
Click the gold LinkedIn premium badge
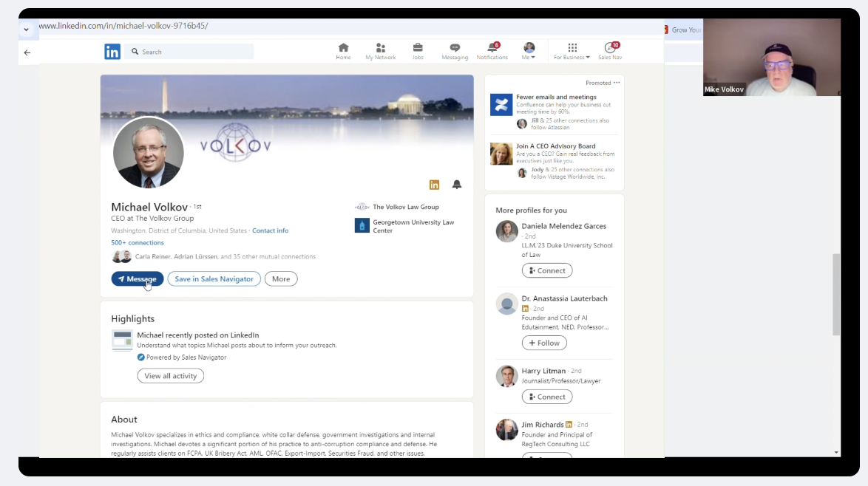click(434, 185)
